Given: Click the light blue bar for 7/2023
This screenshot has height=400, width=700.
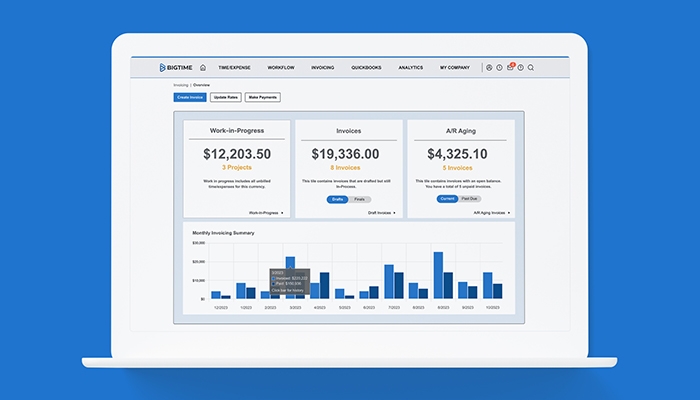Looking at the screenshot, I should click(x=389, y=282).
